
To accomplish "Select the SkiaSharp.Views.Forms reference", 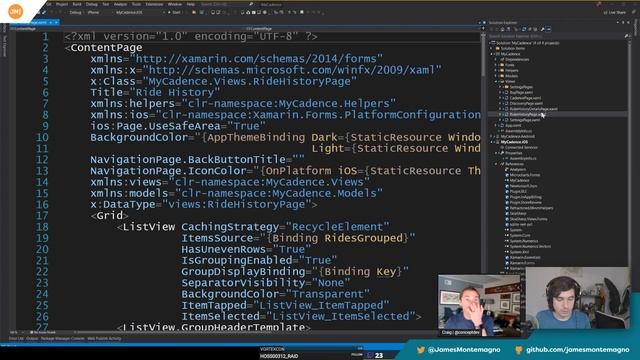I will click(528, 219).
